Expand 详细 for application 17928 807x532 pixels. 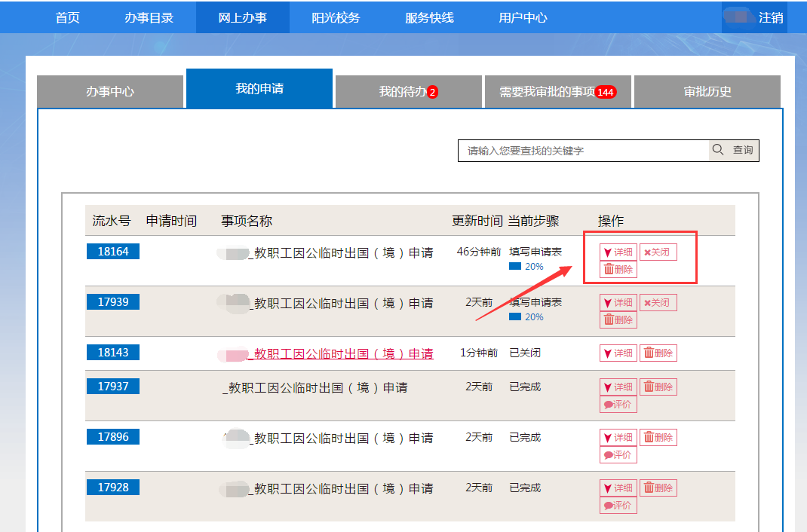coord(618,488)
